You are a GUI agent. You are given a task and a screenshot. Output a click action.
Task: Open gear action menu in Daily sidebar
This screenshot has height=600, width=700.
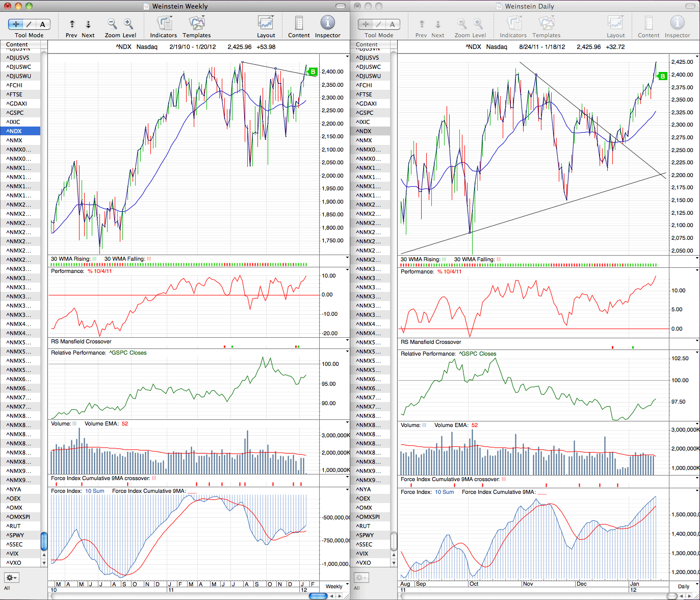pyautogui.click(x=361, y=578)
